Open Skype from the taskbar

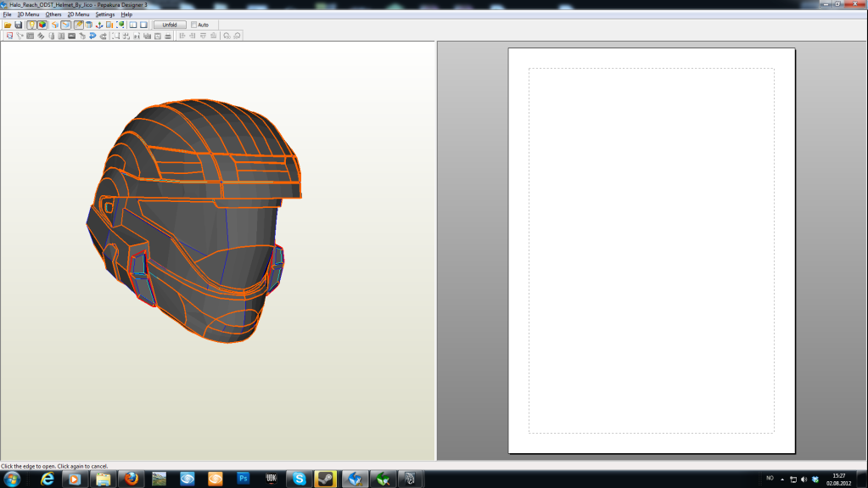point(299,480)
